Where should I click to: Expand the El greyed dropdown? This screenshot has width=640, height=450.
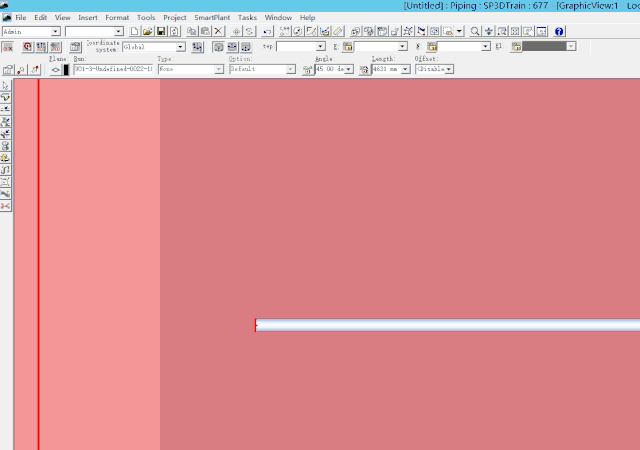[x=571, y=47]
